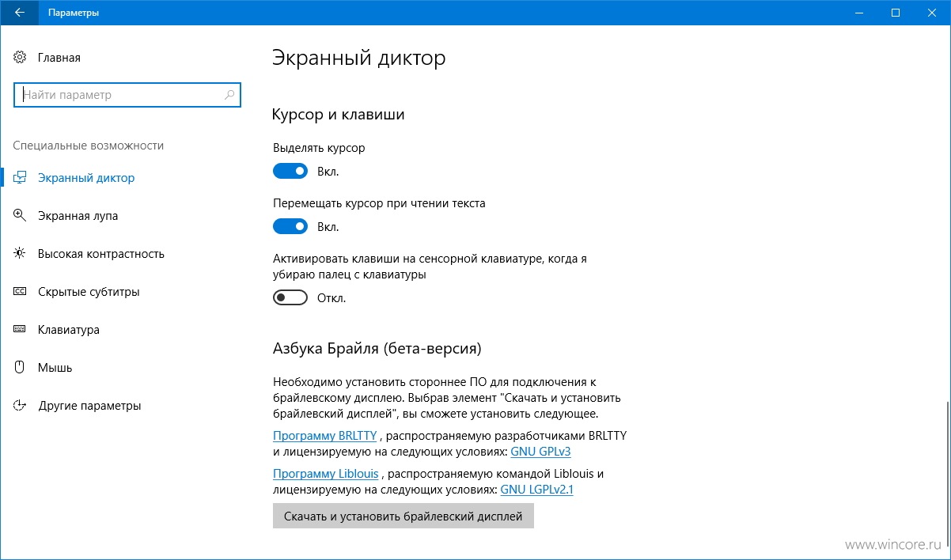Close the Параметры window
This screenshot has width=951, height=560.
932,13
